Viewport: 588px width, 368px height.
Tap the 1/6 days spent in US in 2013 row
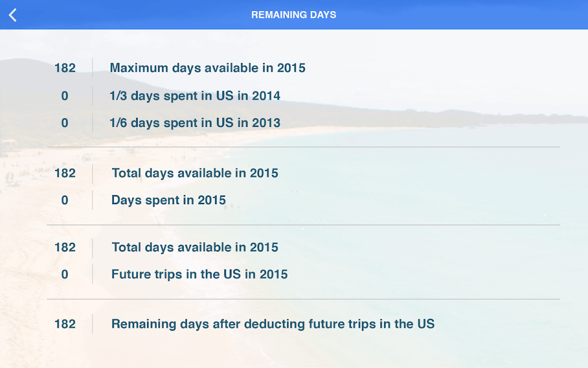point(196,123)
